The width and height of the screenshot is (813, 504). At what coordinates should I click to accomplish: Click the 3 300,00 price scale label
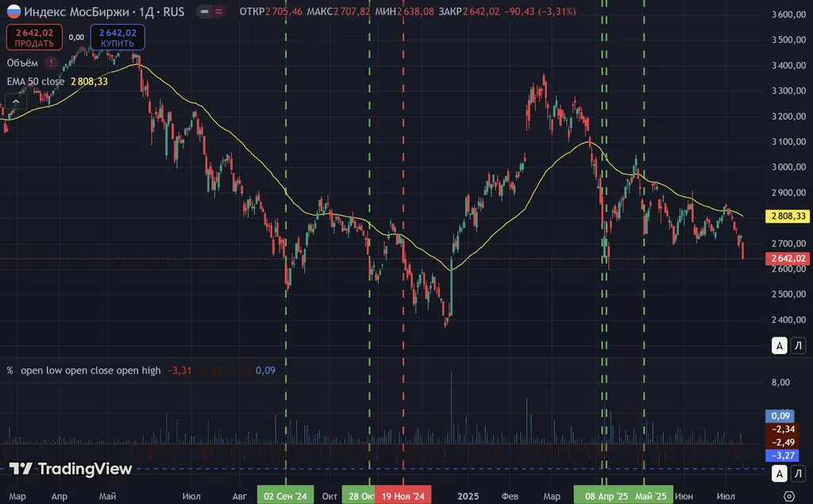pos(788,90)
